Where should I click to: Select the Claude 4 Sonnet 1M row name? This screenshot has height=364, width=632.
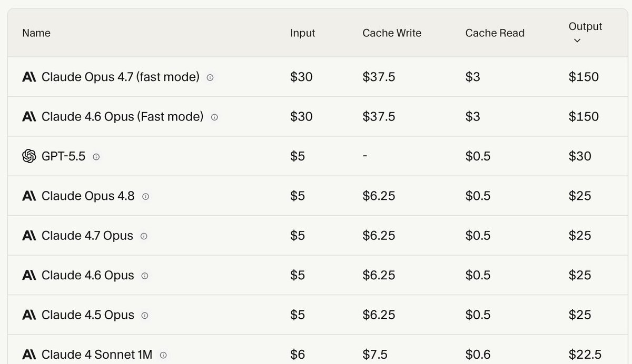(97, 355)
